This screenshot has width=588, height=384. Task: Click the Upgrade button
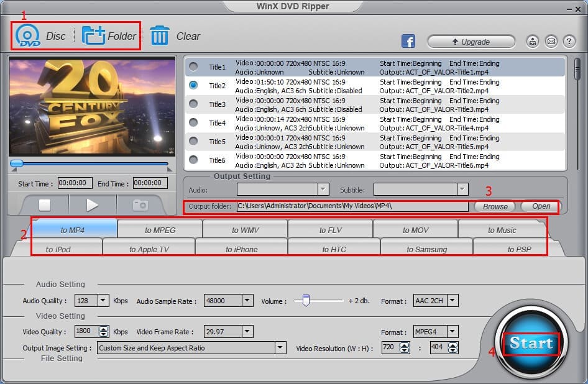point(471,42)
